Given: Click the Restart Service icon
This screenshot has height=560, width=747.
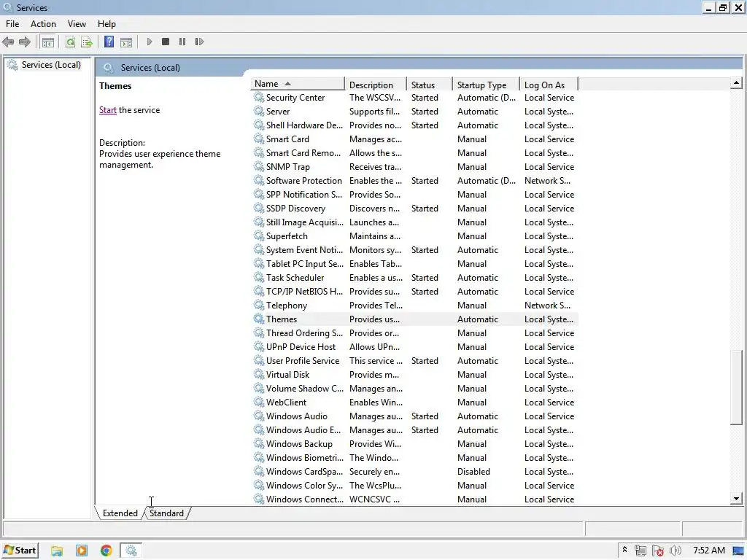Looking at the screenshot, I should (199, 42).
